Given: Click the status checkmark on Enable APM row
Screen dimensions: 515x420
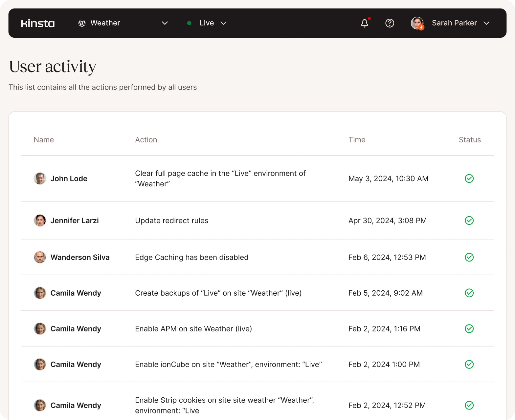Looking at the screenshot, I should [x=469, y=329].
